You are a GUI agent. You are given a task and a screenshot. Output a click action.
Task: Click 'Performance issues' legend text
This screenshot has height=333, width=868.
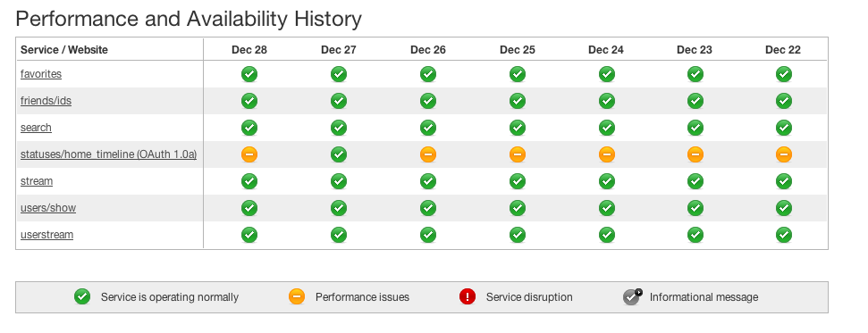[x=362, y=297]
